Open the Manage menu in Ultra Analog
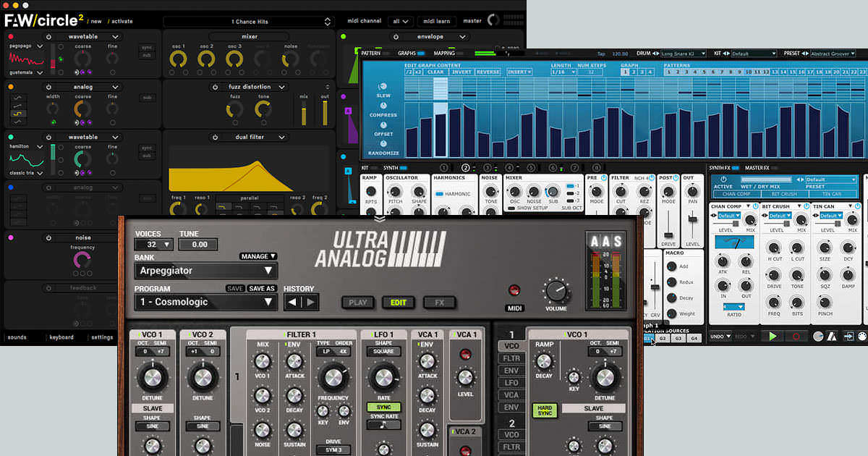The image size is (868, 456). tap(259, 256)
